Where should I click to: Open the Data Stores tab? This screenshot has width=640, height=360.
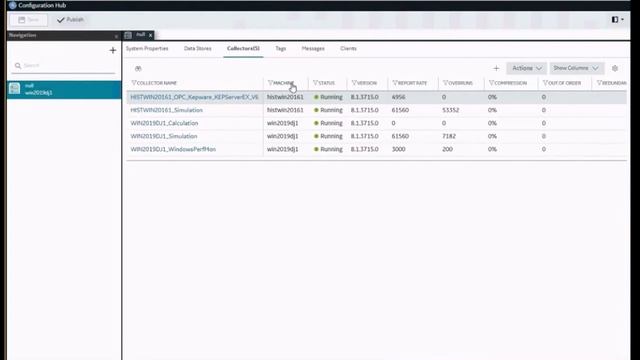198,49
